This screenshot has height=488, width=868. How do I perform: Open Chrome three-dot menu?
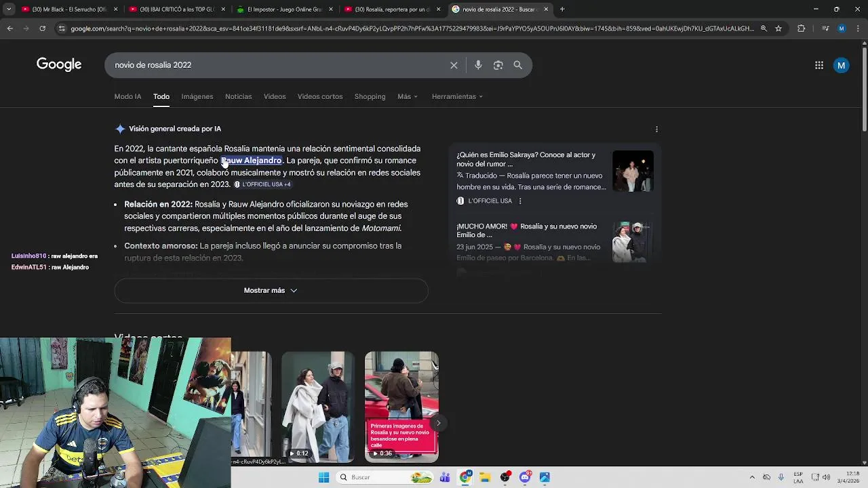tap(859, 28)
